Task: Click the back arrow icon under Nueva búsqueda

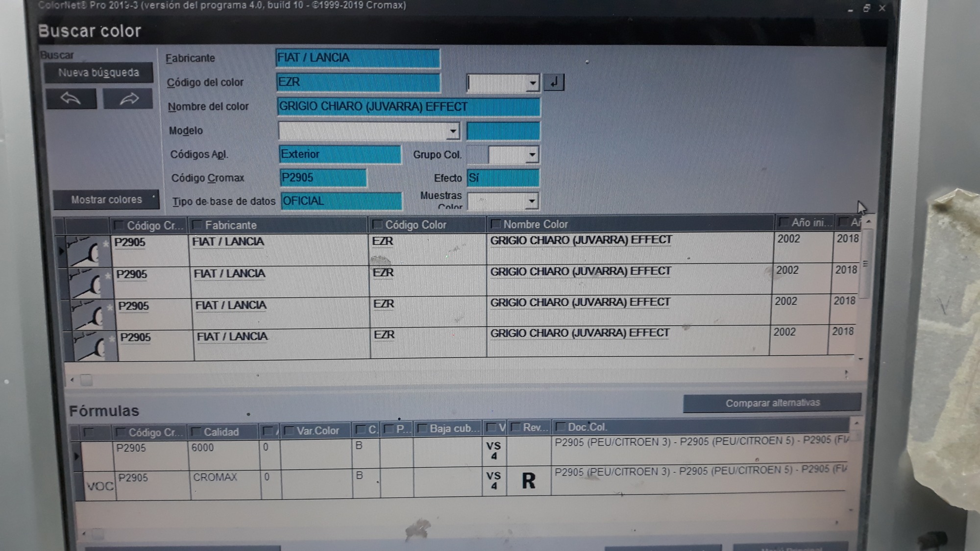Action: [71, 99]
